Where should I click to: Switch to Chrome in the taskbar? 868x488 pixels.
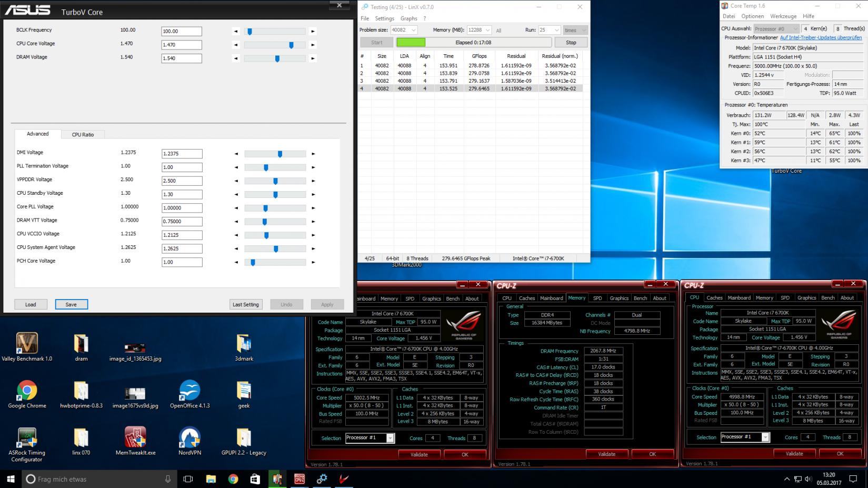[233, 479]
